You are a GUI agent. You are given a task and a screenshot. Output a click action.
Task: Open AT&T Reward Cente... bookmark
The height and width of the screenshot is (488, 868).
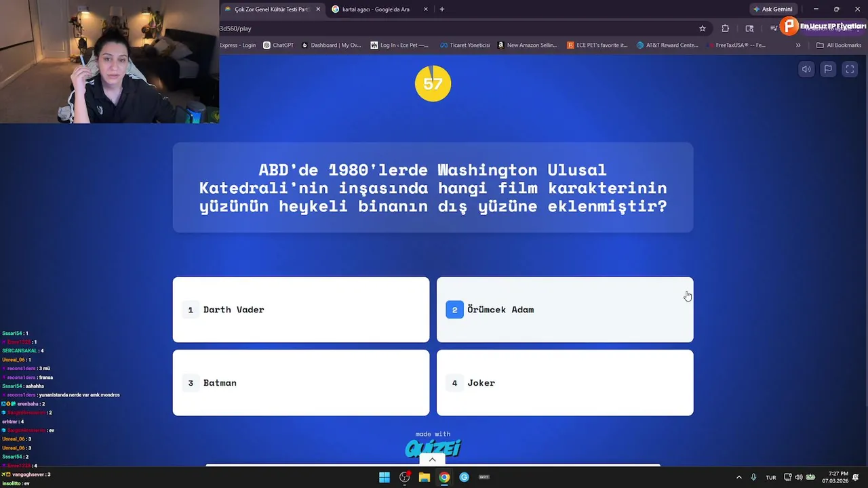[x=667, y=45]
